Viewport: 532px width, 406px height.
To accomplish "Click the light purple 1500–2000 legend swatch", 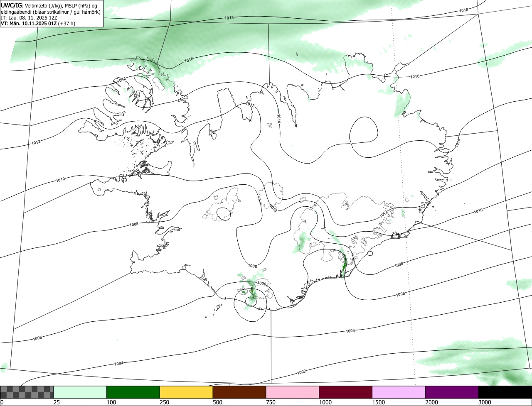I will [x=399, y=392].
